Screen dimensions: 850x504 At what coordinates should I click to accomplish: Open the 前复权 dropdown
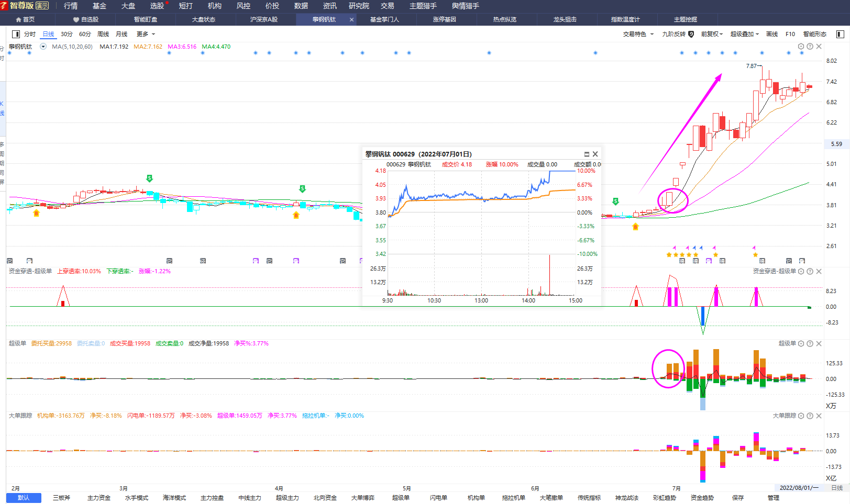point(712,34)
